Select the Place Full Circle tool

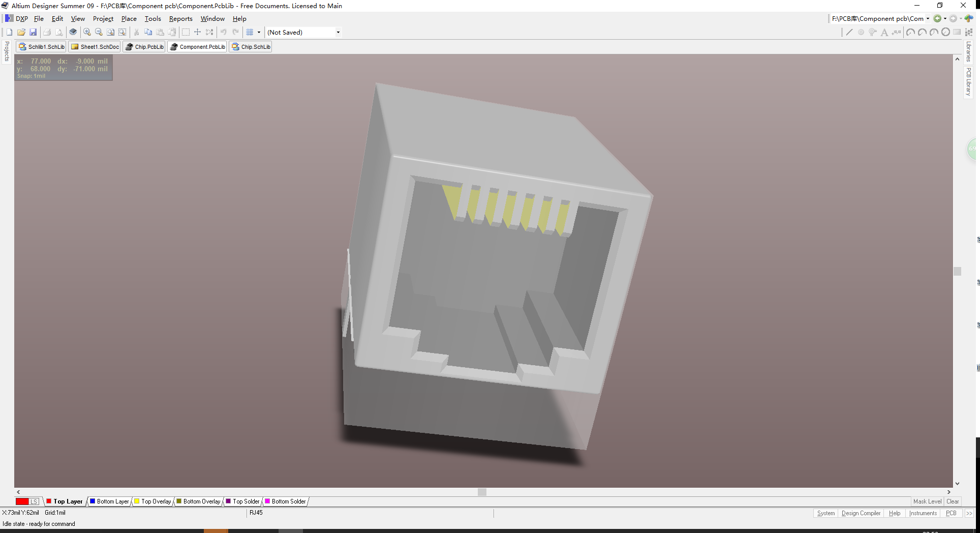[945, 32]
